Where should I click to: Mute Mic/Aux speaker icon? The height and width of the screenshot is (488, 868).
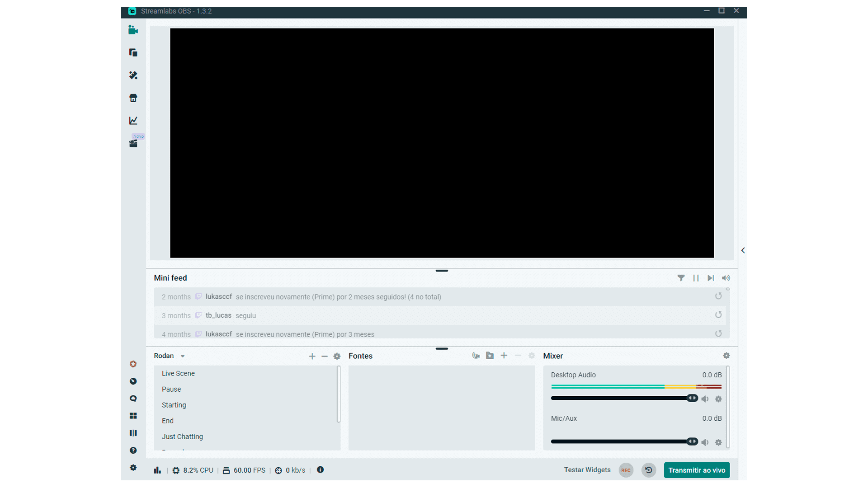(x=705, y=442)
